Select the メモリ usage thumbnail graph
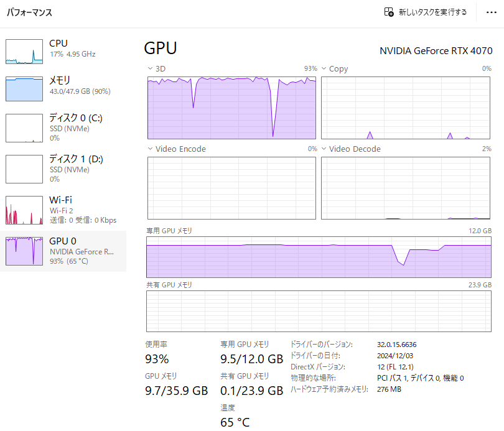504x431 pixels. coord(24,88)
